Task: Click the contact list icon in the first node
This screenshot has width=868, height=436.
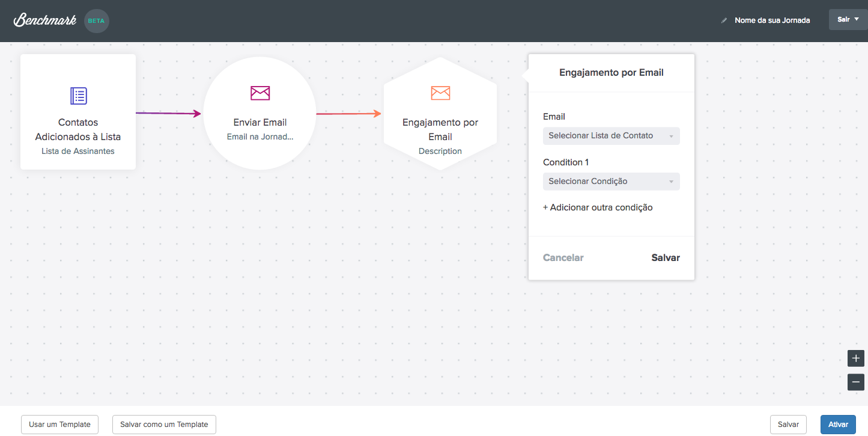Action: point(78,96)
